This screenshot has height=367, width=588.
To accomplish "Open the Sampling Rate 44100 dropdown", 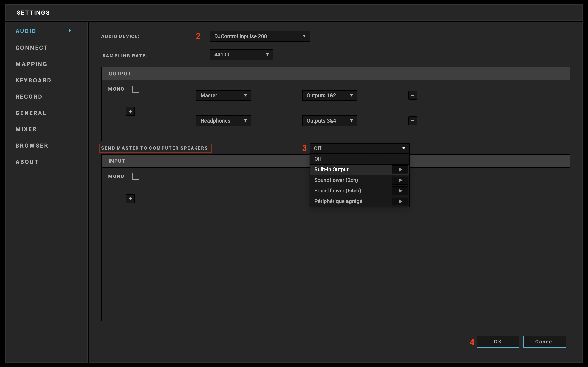I will 241,55.
